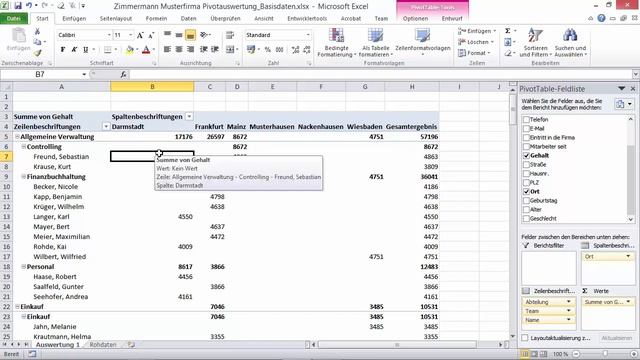The image size is (640, 360).
Task: Uncheck the Ort field checkbox
Action: (526, 191)
